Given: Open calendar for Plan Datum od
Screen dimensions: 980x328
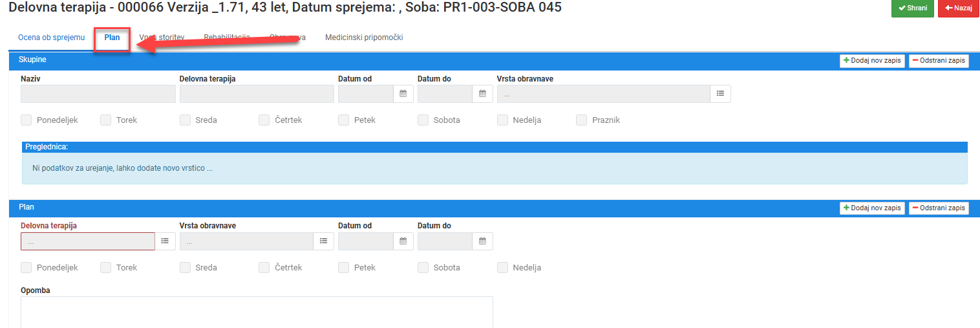Looking at the screenshot, I should [x=403, y=241].
